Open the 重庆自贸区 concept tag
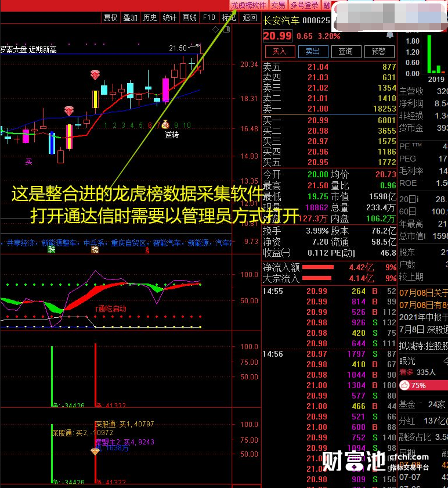Viewport: 448px width, 488px height. (x=128, y=243)
